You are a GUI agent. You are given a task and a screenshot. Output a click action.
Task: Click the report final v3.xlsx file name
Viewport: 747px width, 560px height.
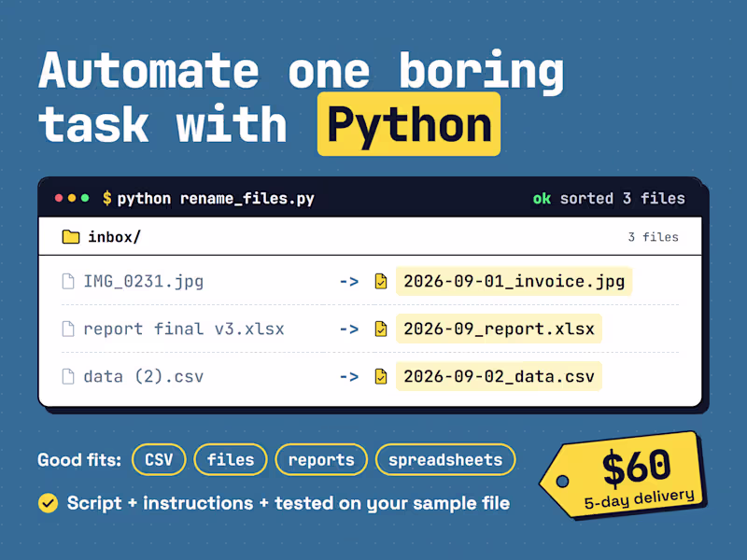point(184,329)
